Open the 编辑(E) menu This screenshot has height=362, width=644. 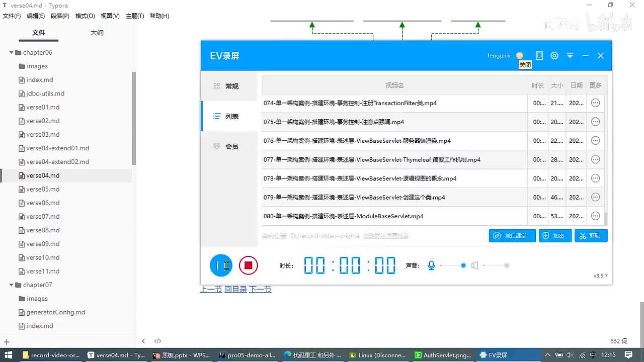pyautogui.click(x=36, y=16)
